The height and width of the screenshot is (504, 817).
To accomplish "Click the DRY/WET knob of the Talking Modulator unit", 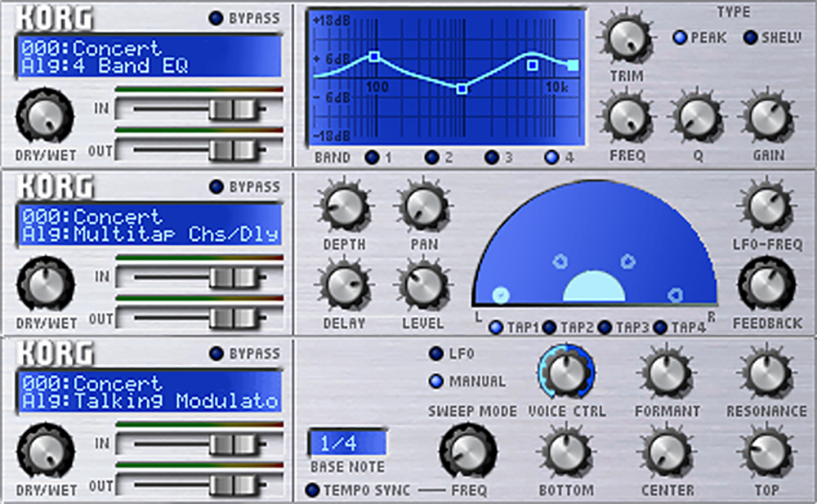I will (x=45, y=451).
